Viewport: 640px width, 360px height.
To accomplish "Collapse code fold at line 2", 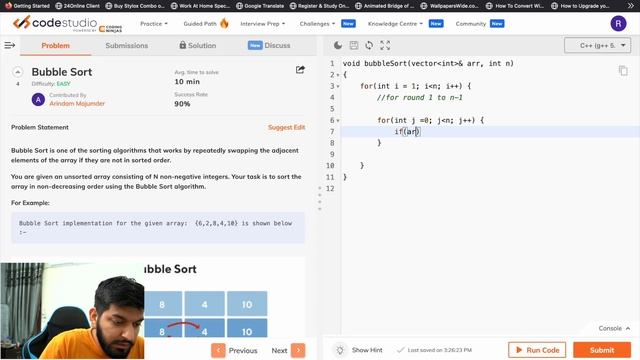I will [338, 75].
